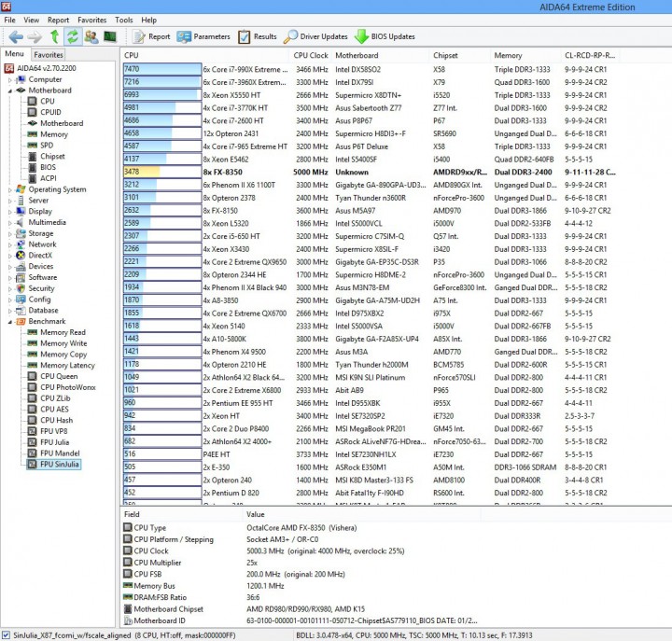
Task: Select CPU Queen benchmark
Action: pyautogui.click(x=53, y=377)
